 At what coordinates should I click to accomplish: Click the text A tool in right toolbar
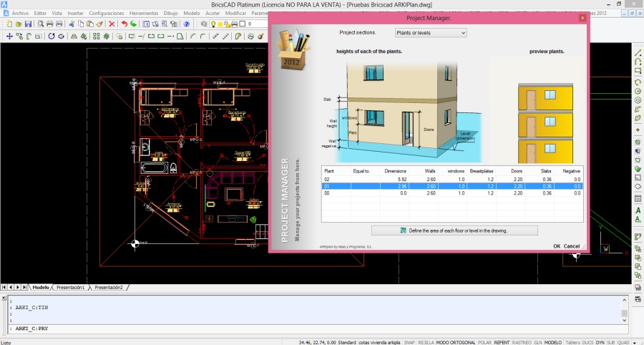(638, 210)
